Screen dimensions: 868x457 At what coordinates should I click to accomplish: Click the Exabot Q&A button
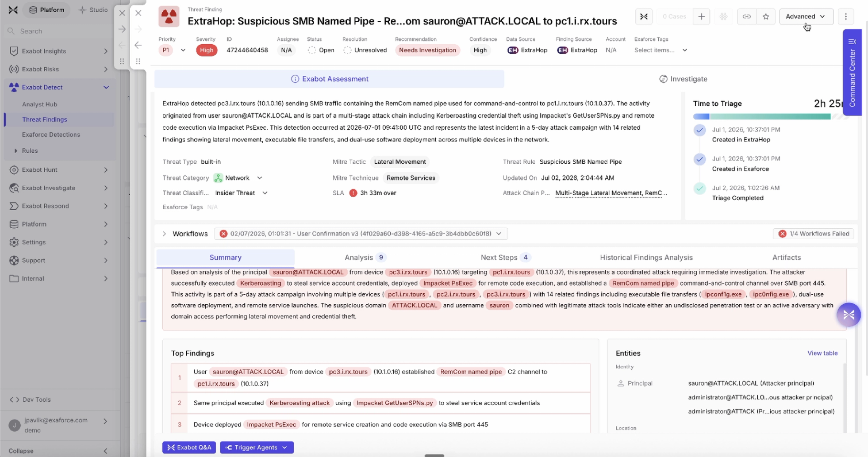[x=189, y=448]
